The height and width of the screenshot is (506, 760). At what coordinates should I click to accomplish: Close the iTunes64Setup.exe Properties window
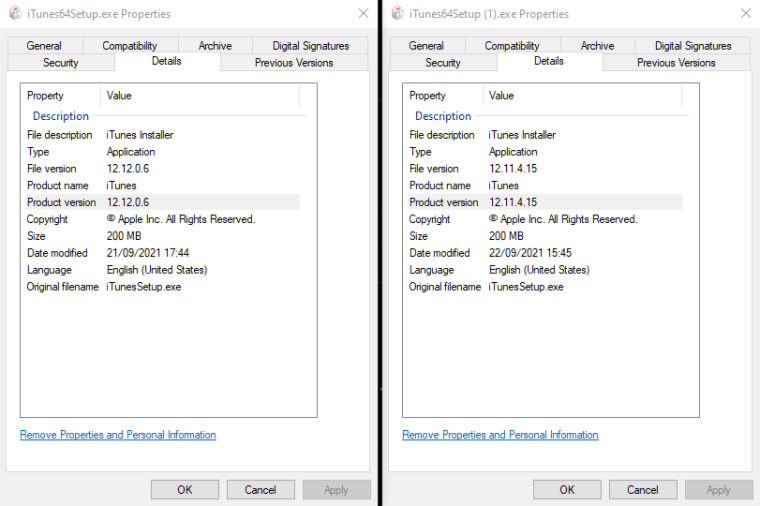(364, 13)
